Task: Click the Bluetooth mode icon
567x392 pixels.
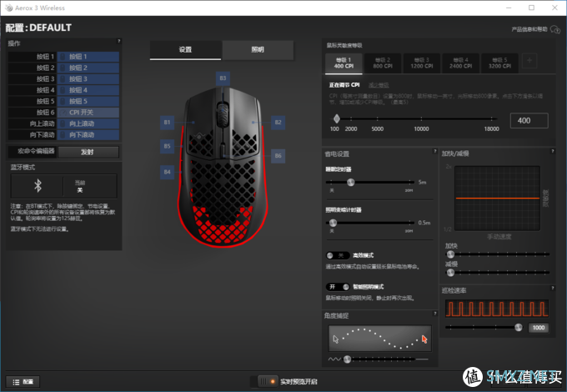Action: pos(38,186)
